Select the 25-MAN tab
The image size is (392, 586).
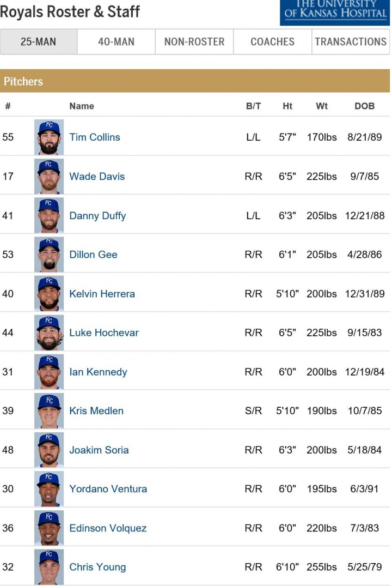pyautogui.click(x=39, y=41)
